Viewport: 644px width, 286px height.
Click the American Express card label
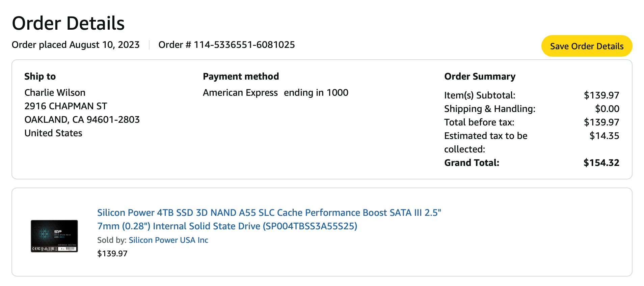[240, 93]
